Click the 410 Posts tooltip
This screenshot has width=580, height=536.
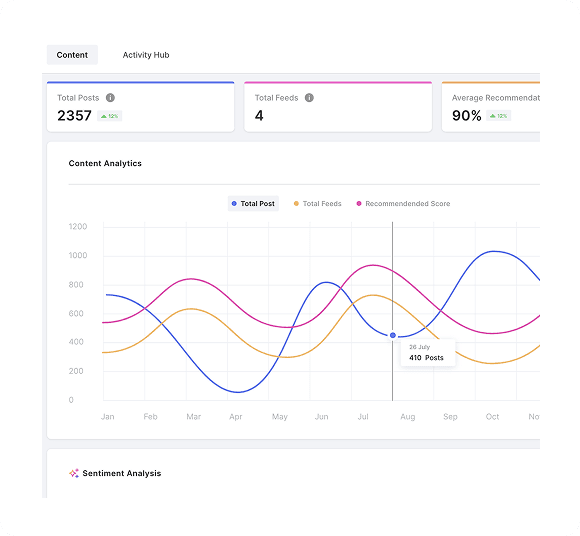pyautogui.click(x=428, y=353)
